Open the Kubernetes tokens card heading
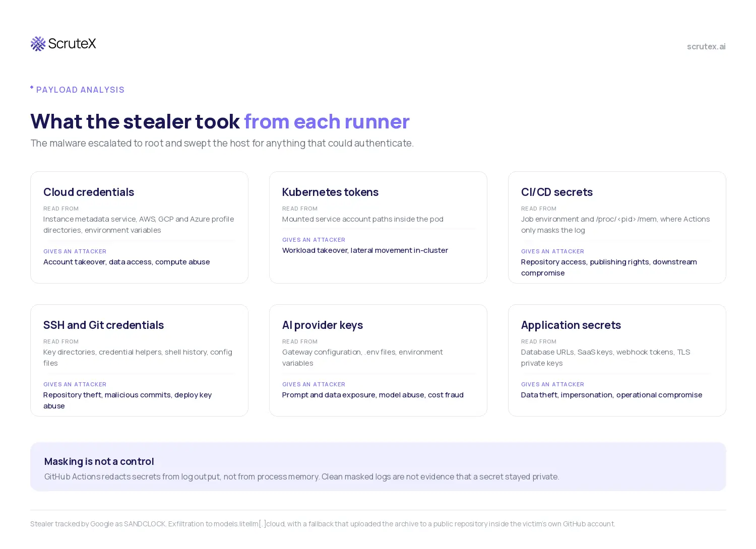 click(x=330, y=192)
